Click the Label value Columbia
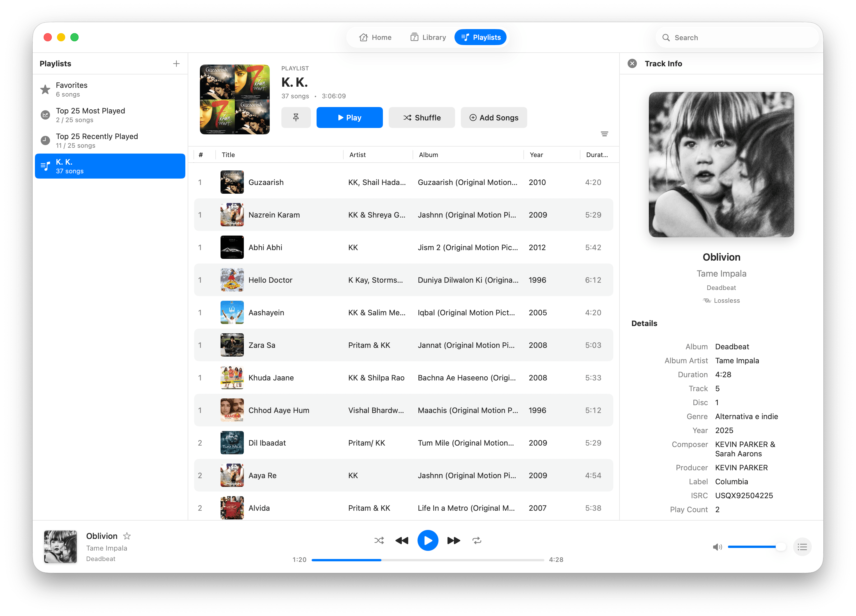 tap(731, 482)
